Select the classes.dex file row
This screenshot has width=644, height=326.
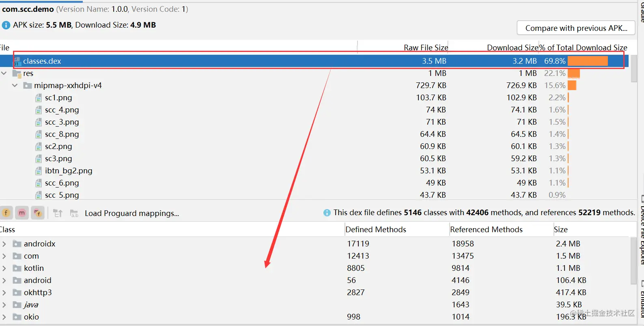coord(314,61)
